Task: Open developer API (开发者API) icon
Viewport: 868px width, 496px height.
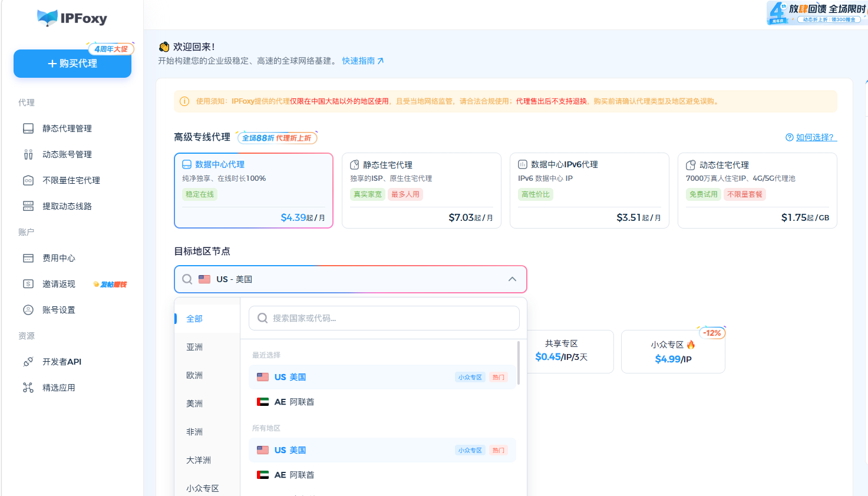Action: tap(28, 362)
